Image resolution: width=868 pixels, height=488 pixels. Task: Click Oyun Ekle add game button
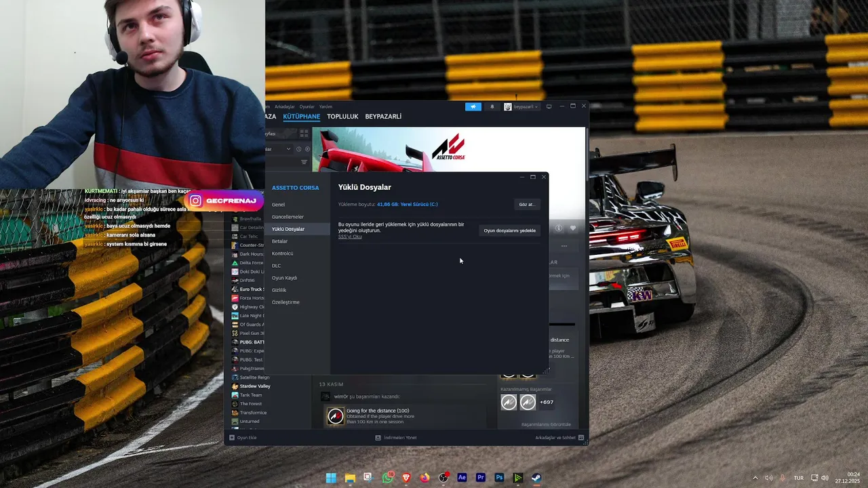pos(243,438)
